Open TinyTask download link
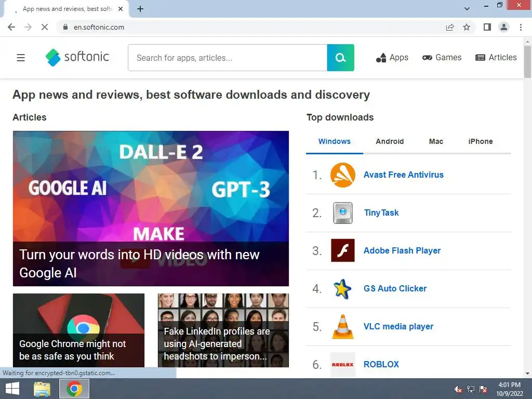Screen dimensions: 532x399 (381, 212)
